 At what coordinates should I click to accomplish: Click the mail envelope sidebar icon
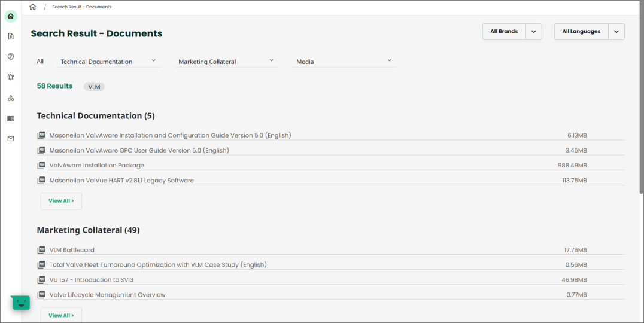[11, 139]
